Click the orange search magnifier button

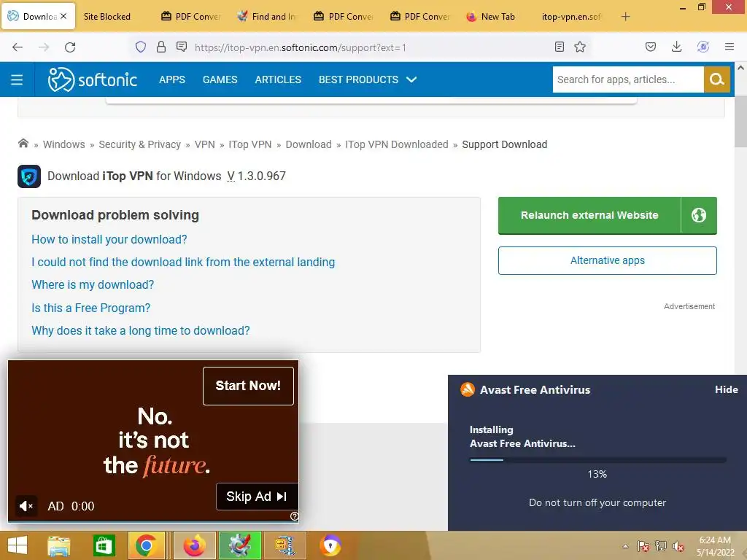click(x=716, y=79)
